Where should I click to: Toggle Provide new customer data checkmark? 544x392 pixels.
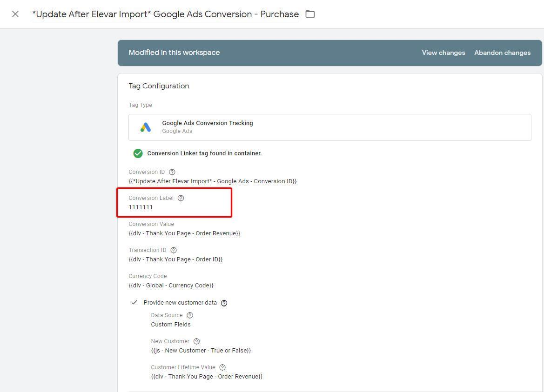[x=134, y=302]
